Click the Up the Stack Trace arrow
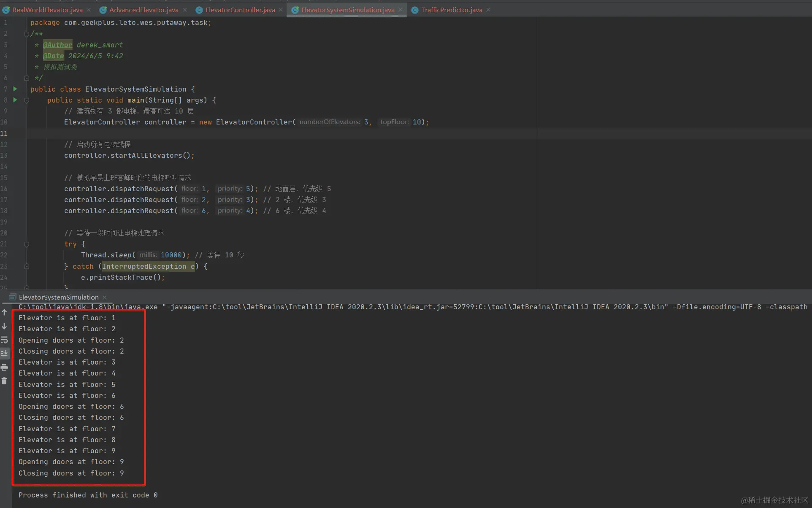The image size is (812, 508). (4, 312)
